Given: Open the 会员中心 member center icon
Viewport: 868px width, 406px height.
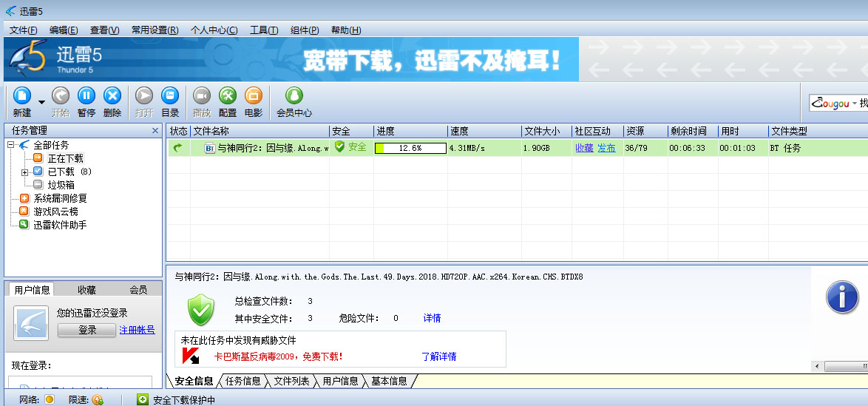Looking at the screenshot, I should (x=294, y=96).
